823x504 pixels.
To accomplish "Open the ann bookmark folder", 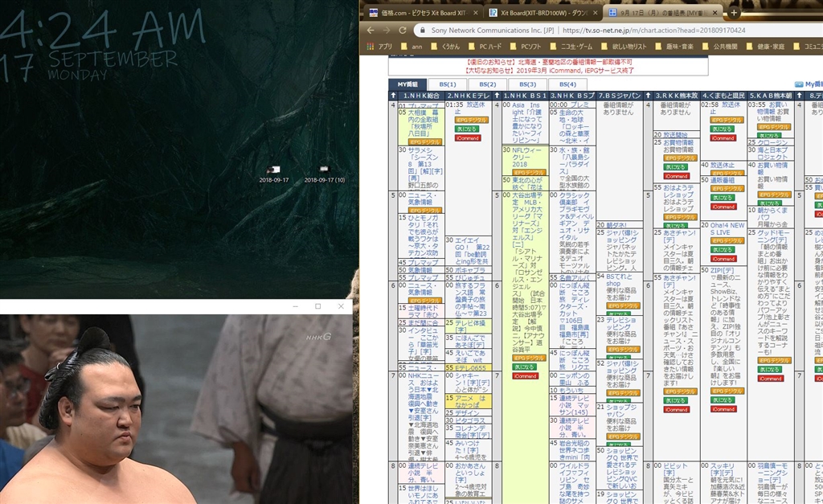I will [x=411, y=46].
